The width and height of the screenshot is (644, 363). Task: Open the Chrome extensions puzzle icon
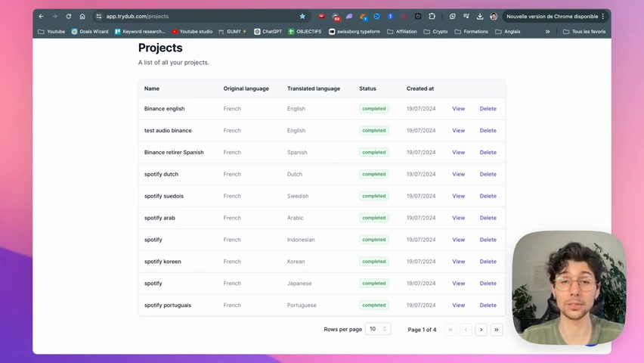(432, 17)
